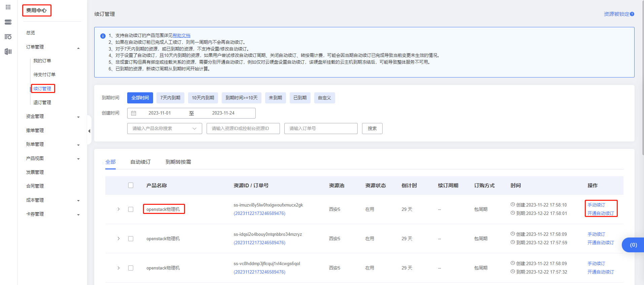Tick the select-all checkbox in table header
644x285 pixels.
131,185
